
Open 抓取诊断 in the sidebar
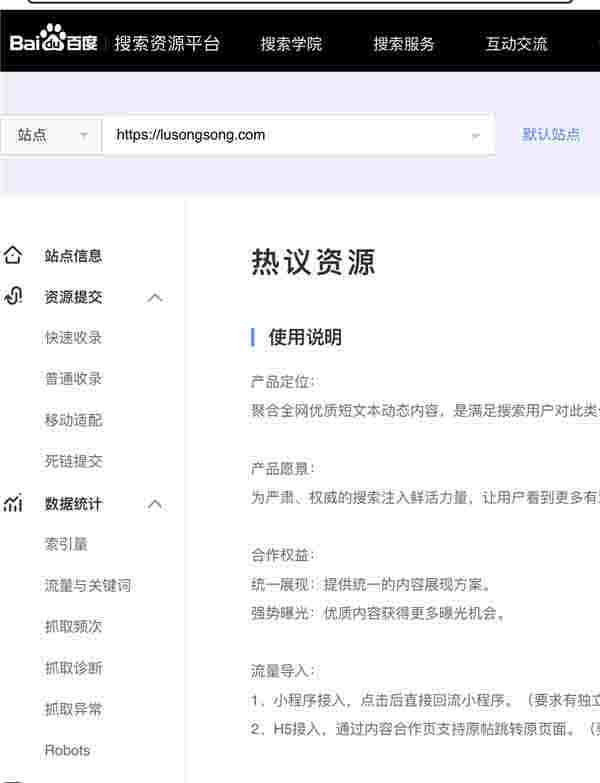coord(73,668)
